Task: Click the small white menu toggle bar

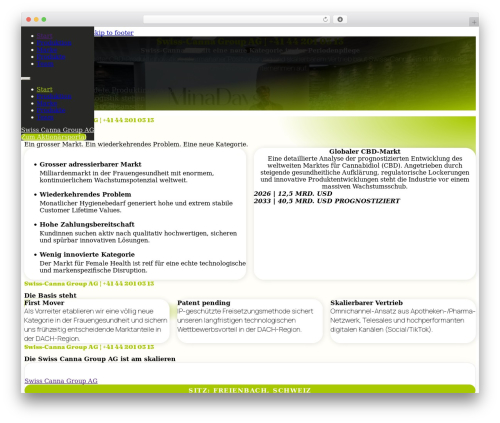Action: [26, 78]
